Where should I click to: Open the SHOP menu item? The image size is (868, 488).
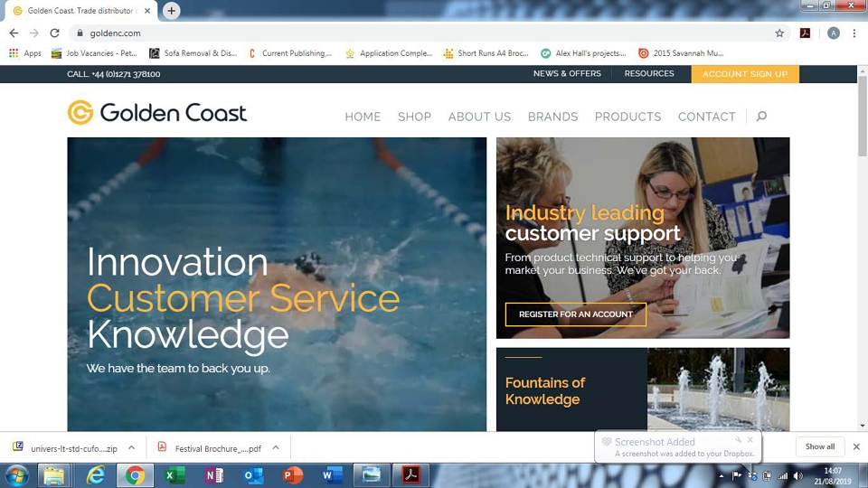(414, 117)
